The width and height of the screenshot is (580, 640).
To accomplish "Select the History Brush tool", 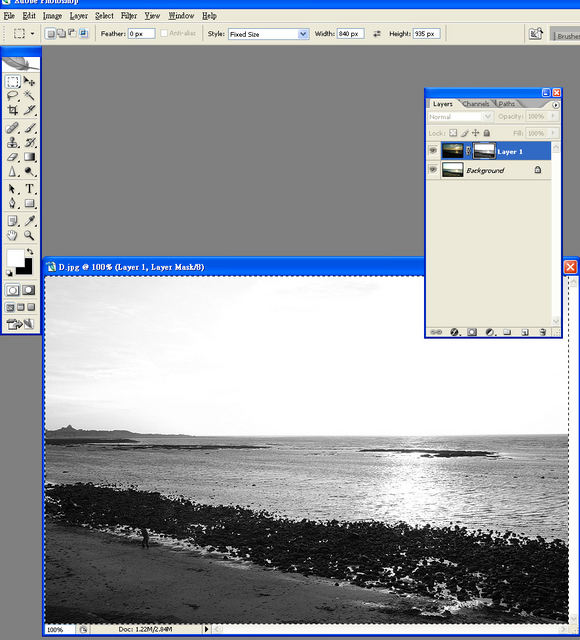I will [x=29, y=142].
